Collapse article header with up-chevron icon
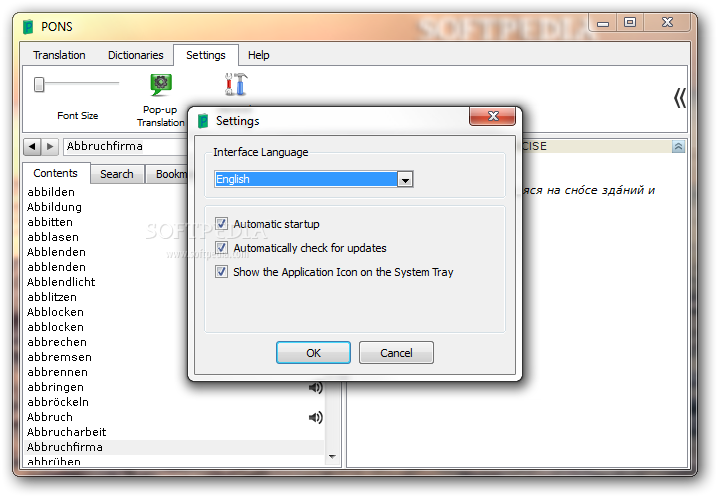This screenshot has height=497, width=718. click(x=678, y=147)
